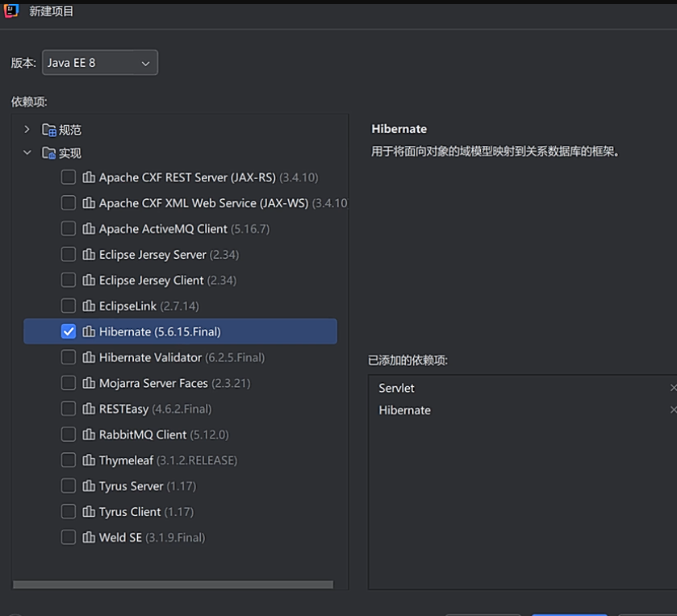The width and height of the screenshot is (677, 616).
Task: Click library icon beside Hibernate Validator
Action: click(x=89, y=357)
